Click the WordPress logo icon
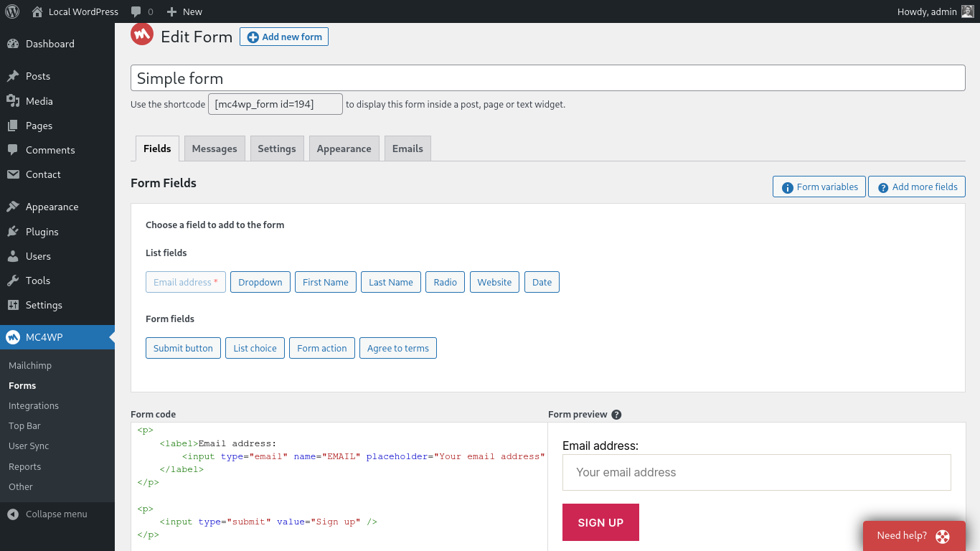The width and height of the screenshot is (980, 551). [12, 11]
